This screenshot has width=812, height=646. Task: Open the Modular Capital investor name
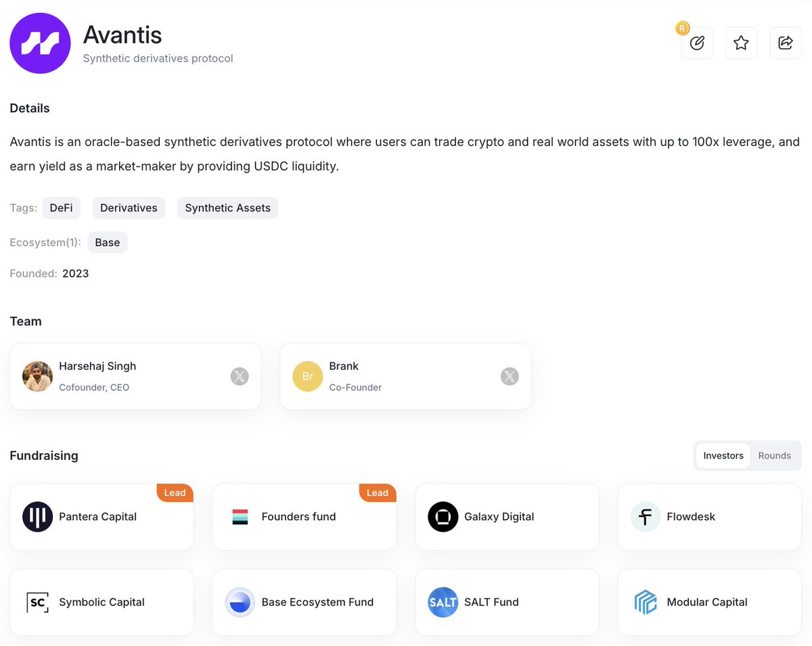(x=707, y=602)
